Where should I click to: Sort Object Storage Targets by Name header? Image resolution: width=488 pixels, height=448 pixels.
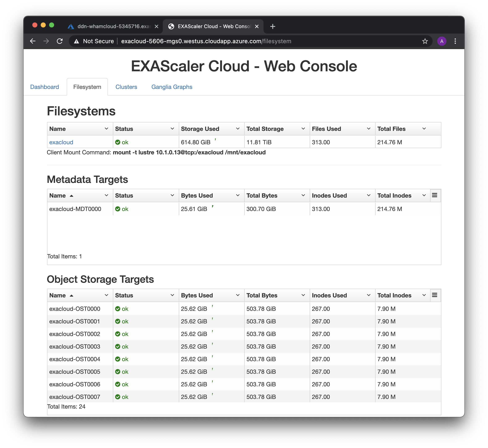58,295
